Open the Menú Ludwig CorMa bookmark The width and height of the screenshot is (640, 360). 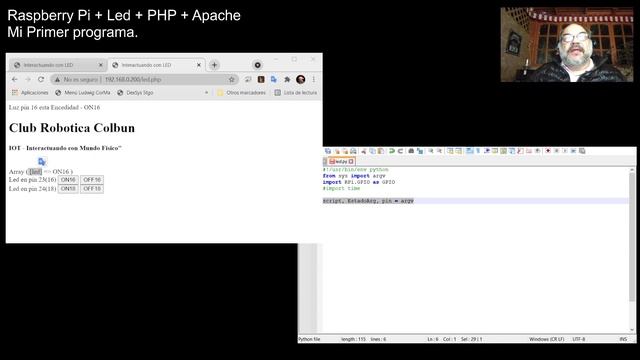(83, 93)
